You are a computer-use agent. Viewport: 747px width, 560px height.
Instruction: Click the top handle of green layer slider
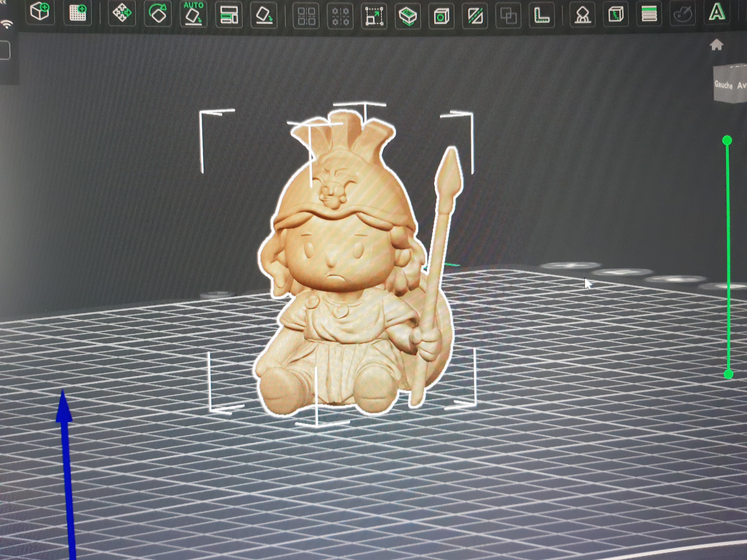click(x=727, y=140)
